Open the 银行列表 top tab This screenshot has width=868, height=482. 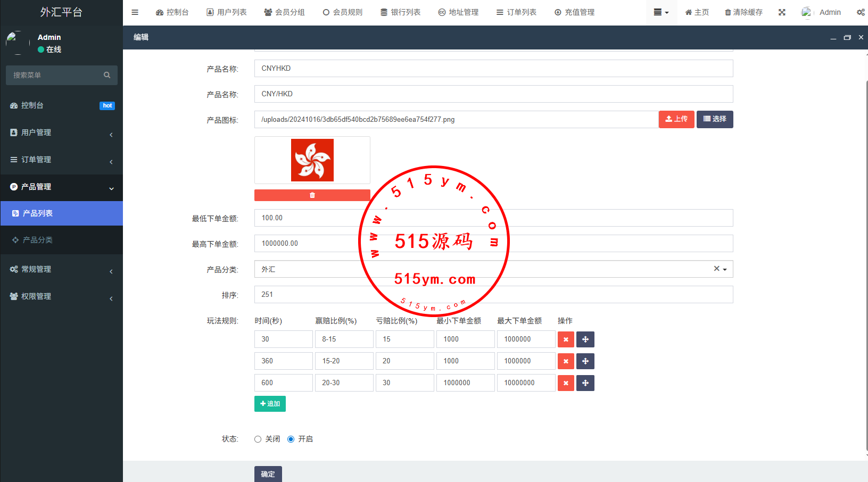pos(400,12)
